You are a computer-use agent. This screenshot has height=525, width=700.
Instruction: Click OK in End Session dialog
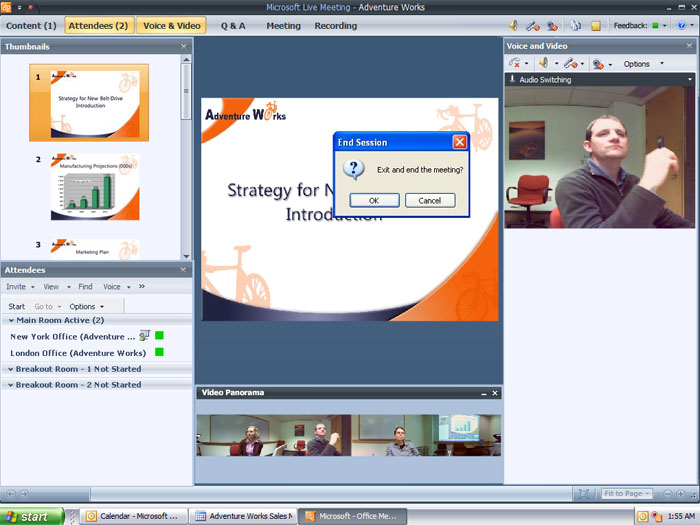point(374,200)
